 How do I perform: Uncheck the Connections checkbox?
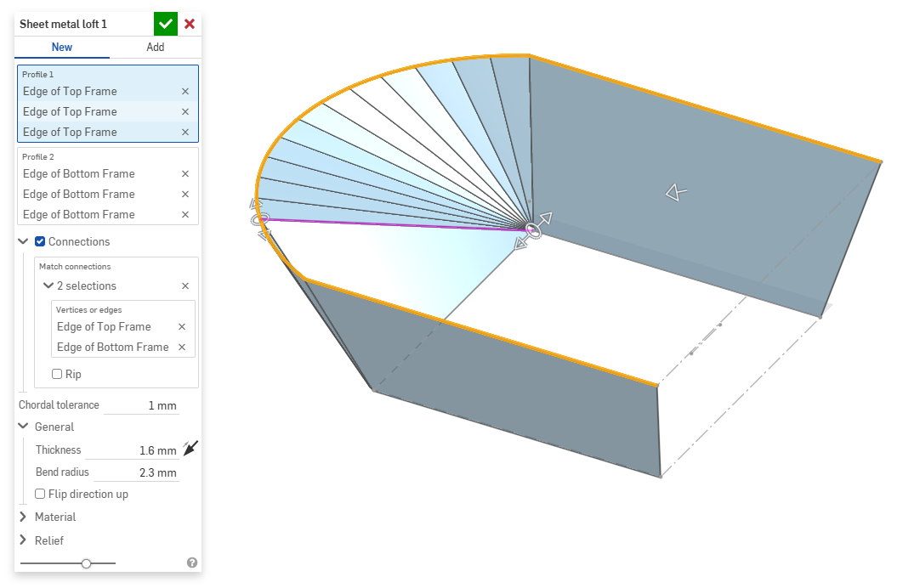coord(40,242)
